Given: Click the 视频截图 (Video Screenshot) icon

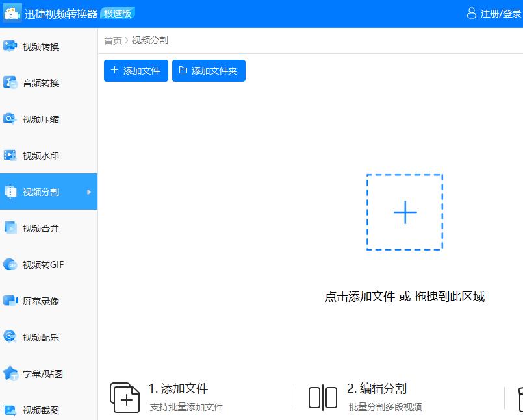Looking at the screenshot, I should click(10, 410).
